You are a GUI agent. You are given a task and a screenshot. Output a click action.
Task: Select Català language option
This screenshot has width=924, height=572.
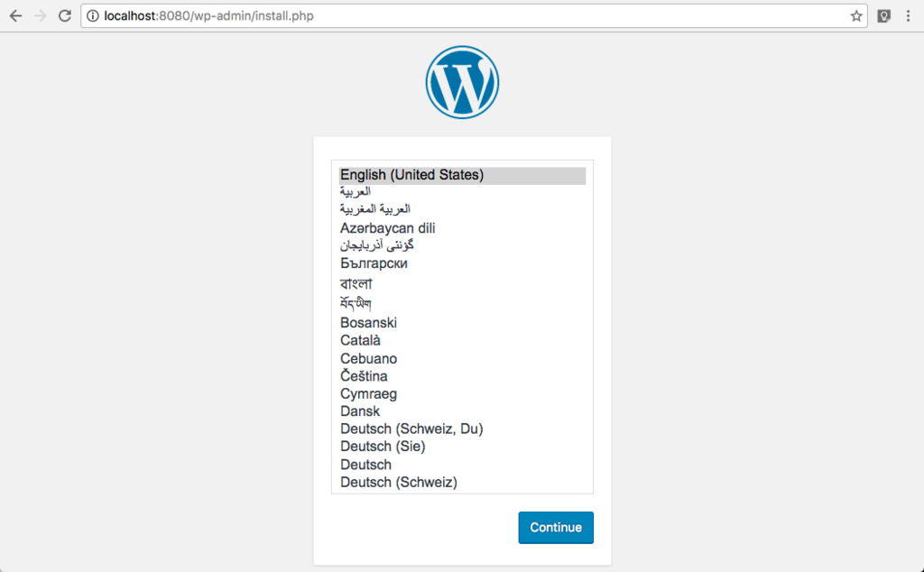click(463, 340)
